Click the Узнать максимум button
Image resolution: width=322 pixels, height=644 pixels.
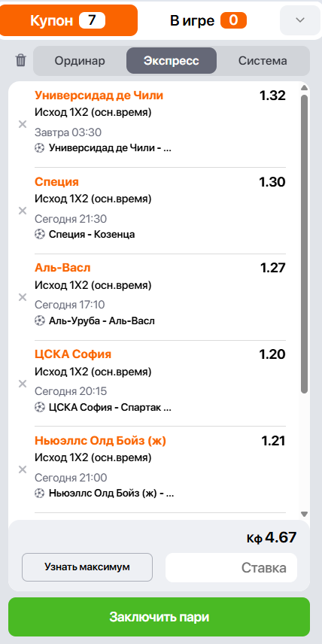[x=87, y=567]
